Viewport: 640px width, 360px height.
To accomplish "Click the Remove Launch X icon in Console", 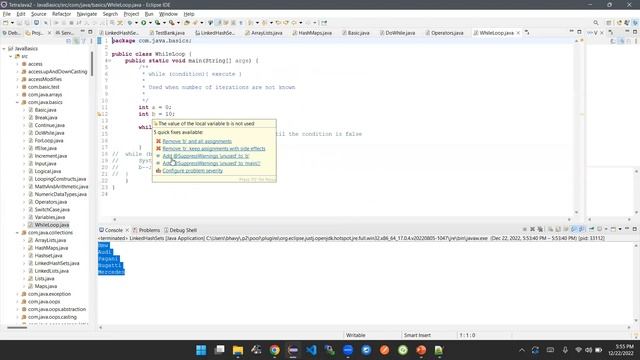I will (x=532, y=229).
